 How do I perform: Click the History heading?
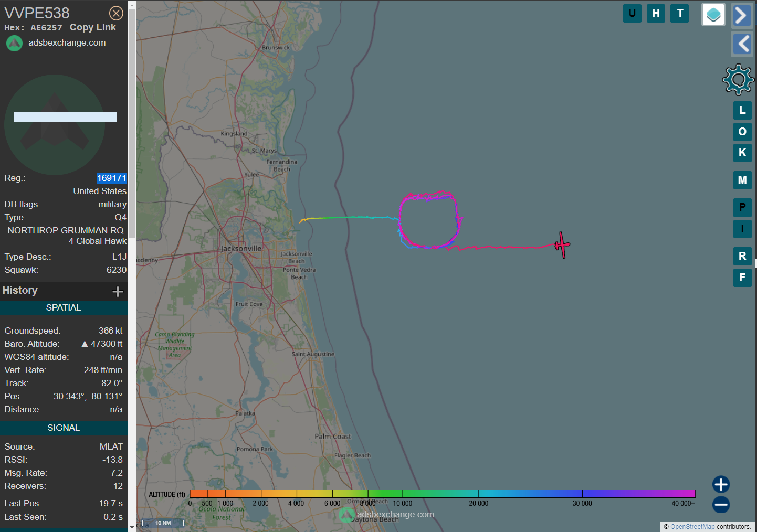click(x=20, y=290)
